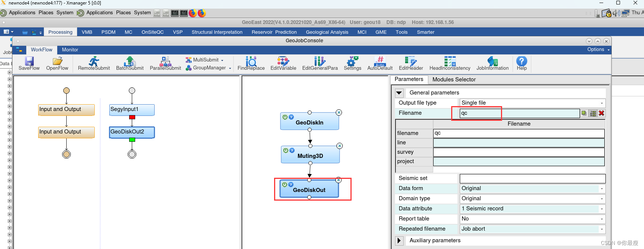Open the Repeated filename dropdown
The width and height of the screenshot is (644, 249).
tap(532, 229)
